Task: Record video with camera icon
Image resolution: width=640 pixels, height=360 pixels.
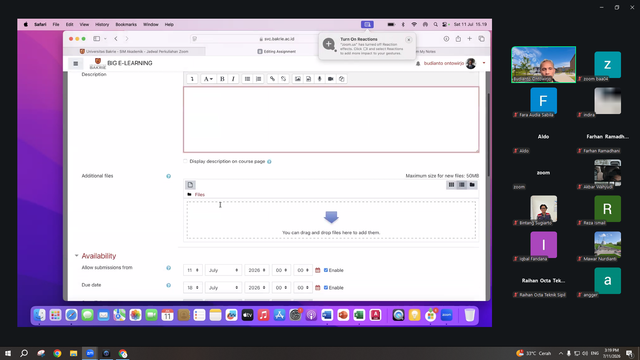Action: pos(331,79)
